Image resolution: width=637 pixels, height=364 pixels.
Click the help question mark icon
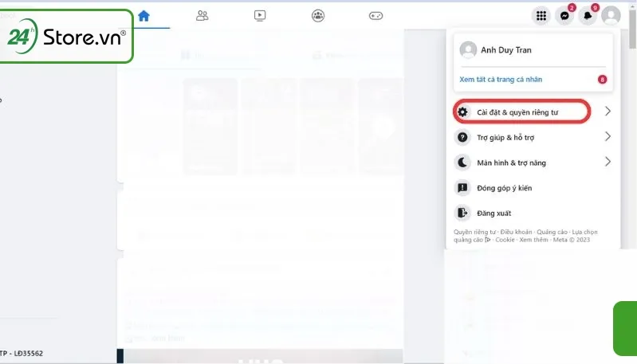[x=462, y=137]
